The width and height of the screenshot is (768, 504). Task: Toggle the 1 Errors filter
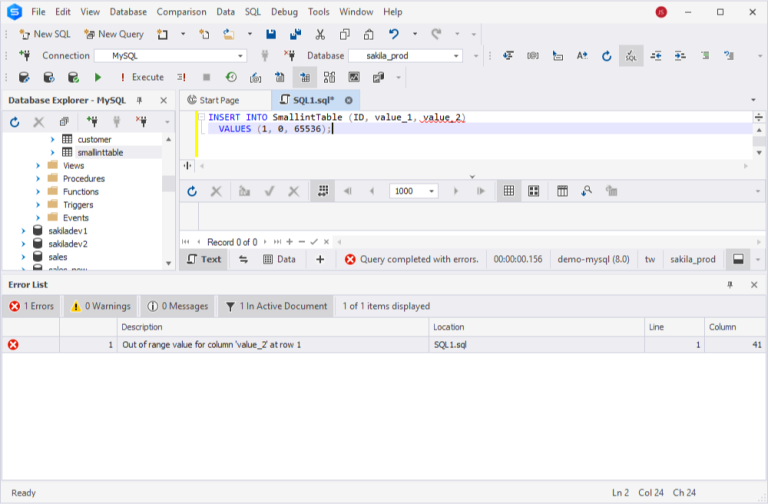tap(31, 306)
